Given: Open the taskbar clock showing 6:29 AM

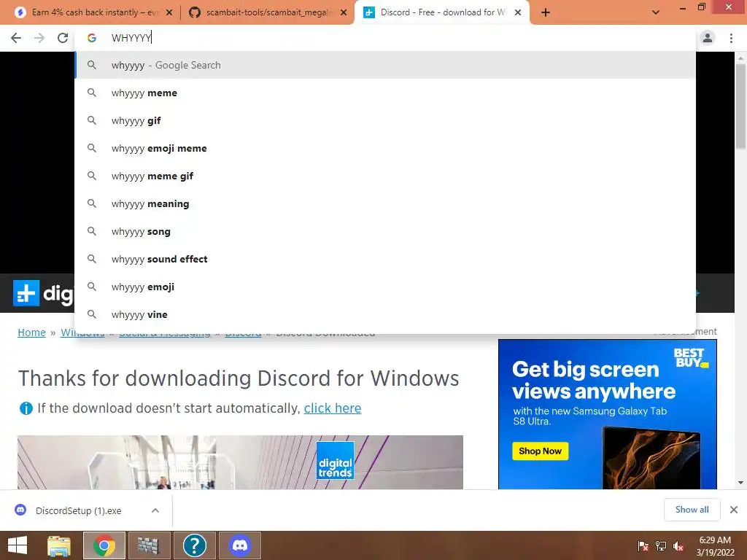Looking at the screenshot, I should 715,546.
